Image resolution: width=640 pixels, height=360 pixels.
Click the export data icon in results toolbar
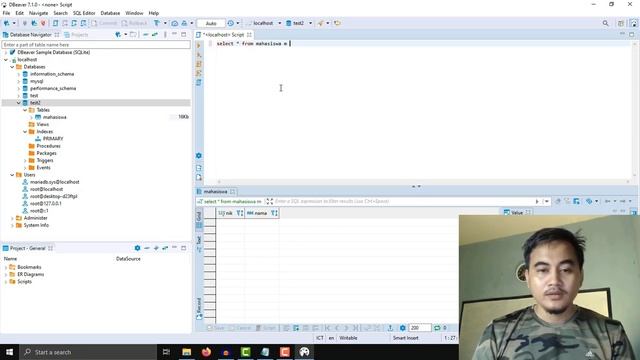(x=390, y=328)
